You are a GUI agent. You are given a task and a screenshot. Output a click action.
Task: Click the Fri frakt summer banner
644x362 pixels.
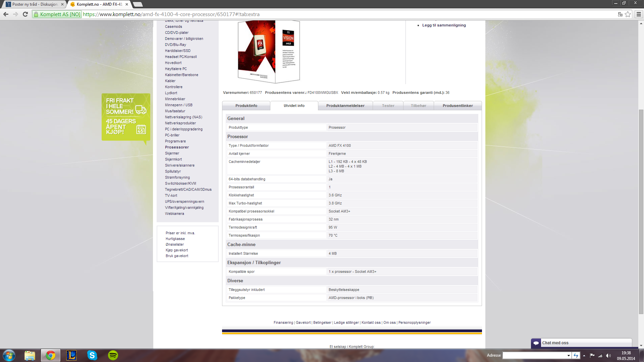126,117
